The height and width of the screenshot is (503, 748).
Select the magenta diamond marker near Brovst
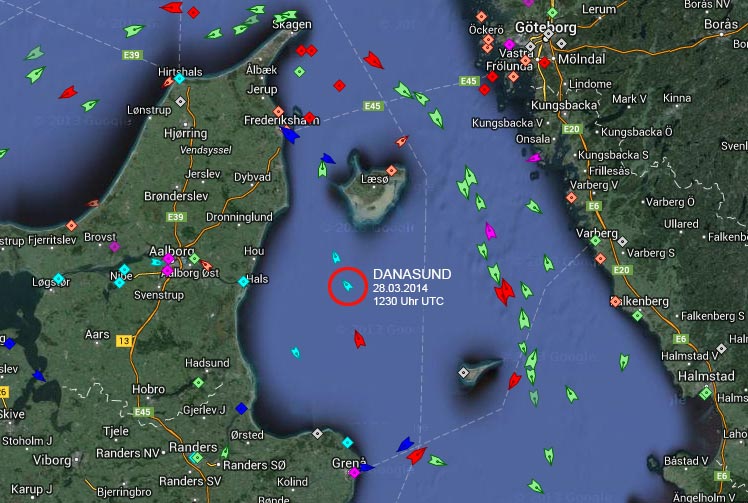pyautogui.click(x=114, y=246)
